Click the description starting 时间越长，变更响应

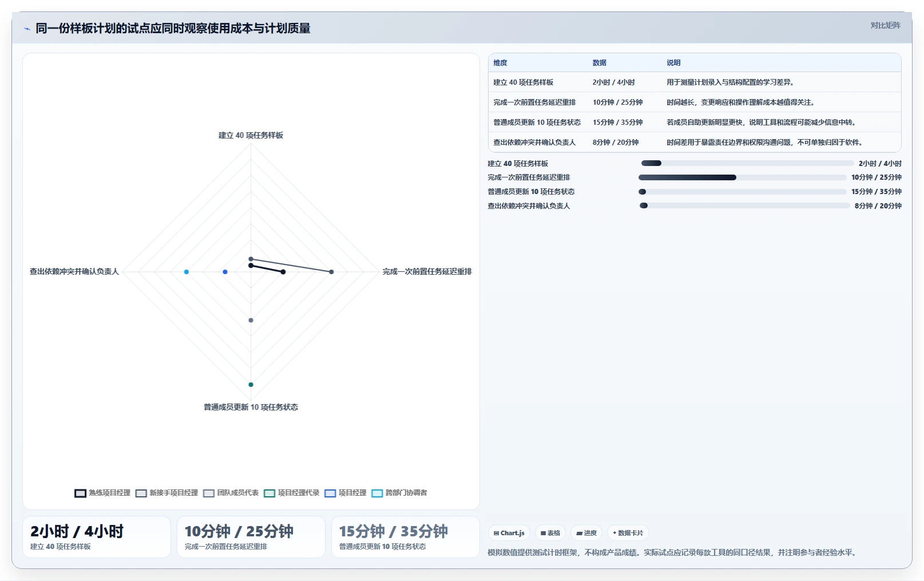[740, 102]
